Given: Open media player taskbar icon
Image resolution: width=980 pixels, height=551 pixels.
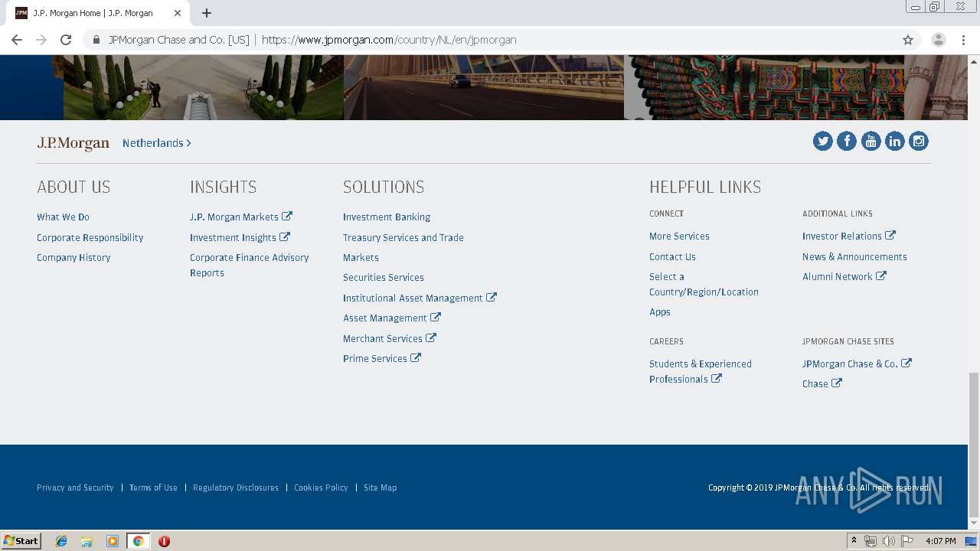Looking at the screenshot, I should (x=113, y=541).
